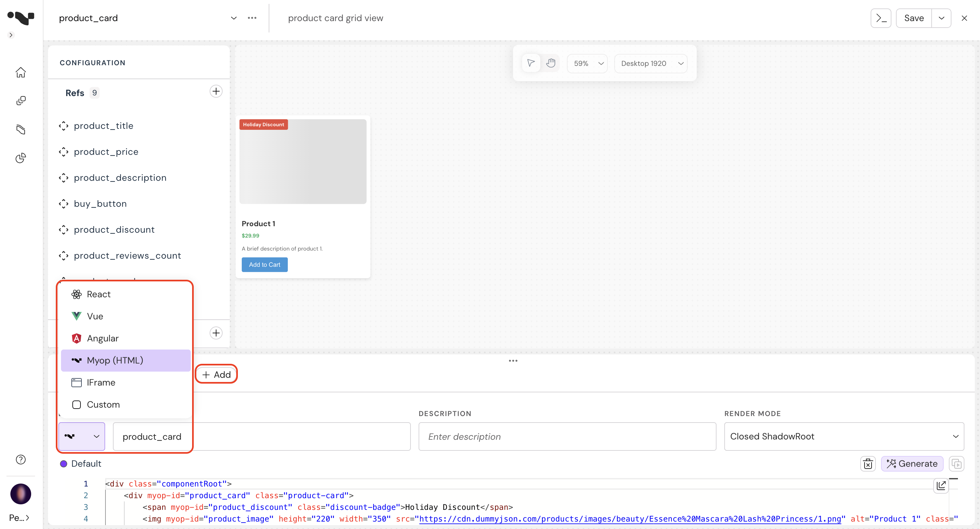Image resolution: width=980 pixels, height=529 pixels.
Task: Expand the profile Pe... menu arrow
Action: coord(27,518)
